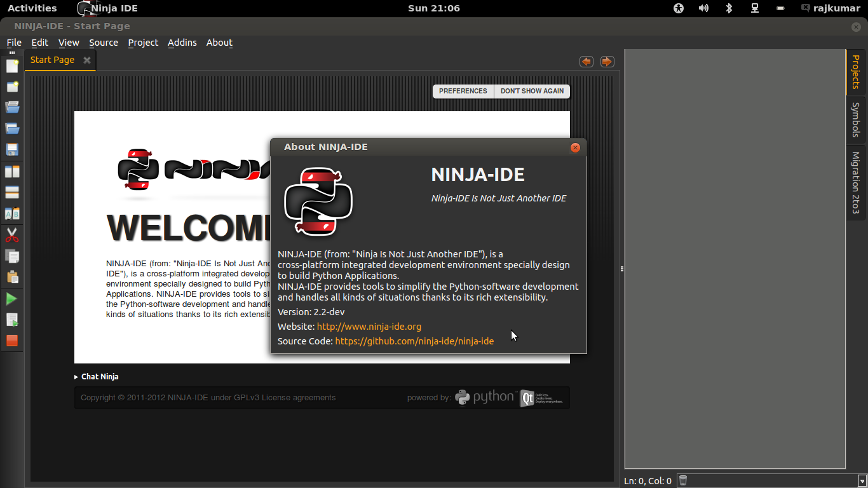Paste from the clipboard
The image size is (868, 488).
coord(12,277)
